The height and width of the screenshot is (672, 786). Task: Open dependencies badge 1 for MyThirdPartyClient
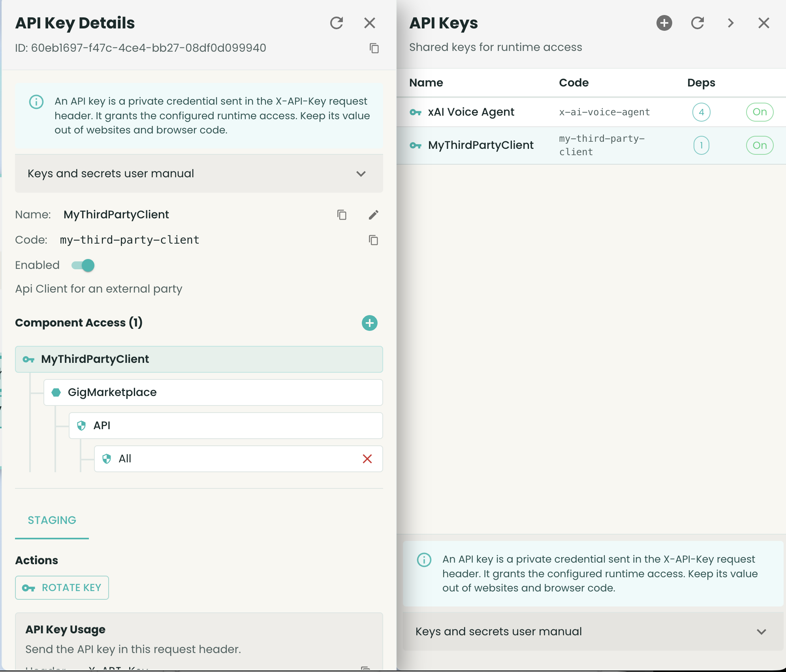pos(701,145)
